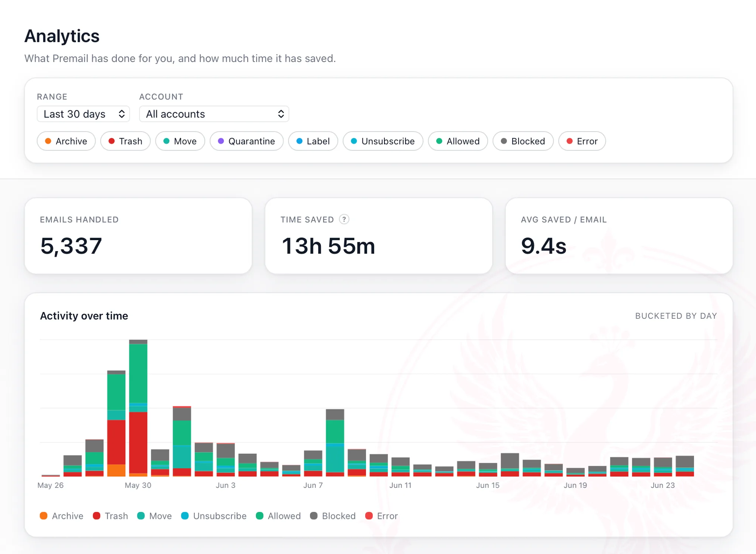Click the Analytics page heading
756x554 pixels.
click(62, 36)
